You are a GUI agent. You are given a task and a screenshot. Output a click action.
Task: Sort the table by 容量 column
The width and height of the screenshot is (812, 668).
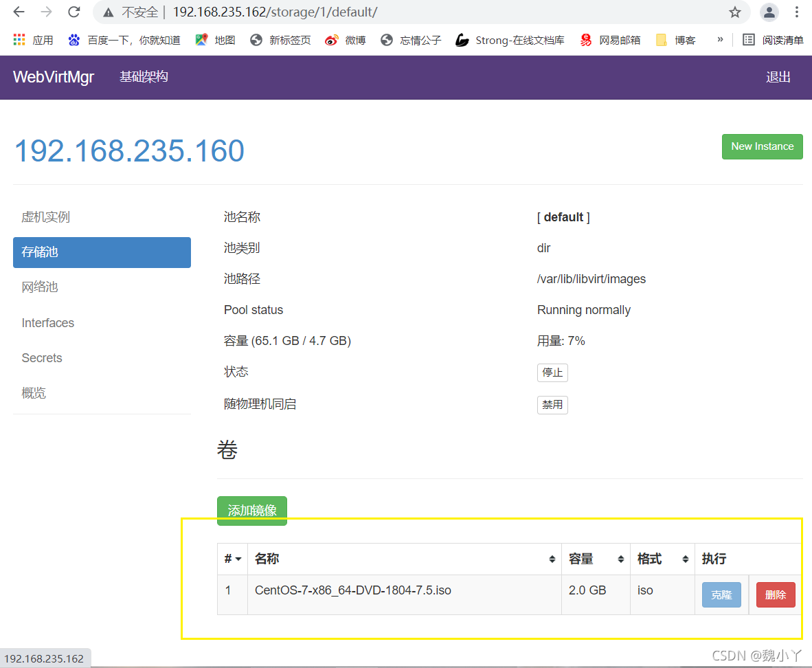coord(596,559)
